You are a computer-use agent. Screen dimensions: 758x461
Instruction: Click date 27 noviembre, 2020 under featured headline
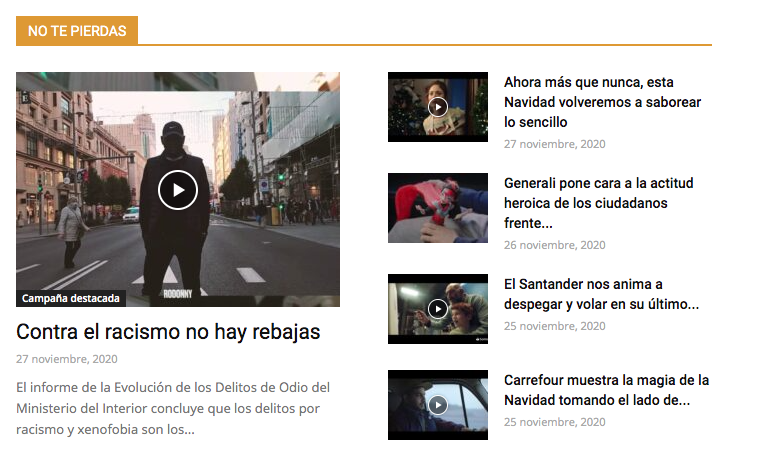pyautogui.click(x=67, y=359)
